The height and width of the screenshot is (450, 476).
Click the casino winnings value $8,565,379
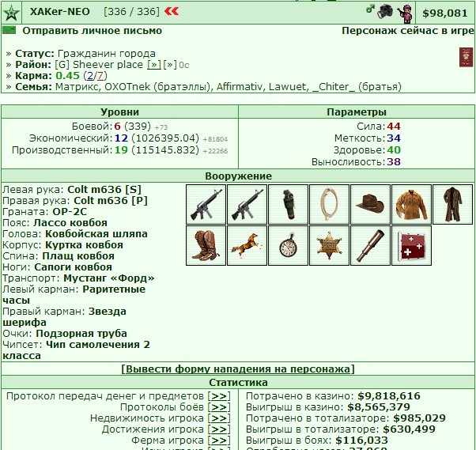point(379,407)
